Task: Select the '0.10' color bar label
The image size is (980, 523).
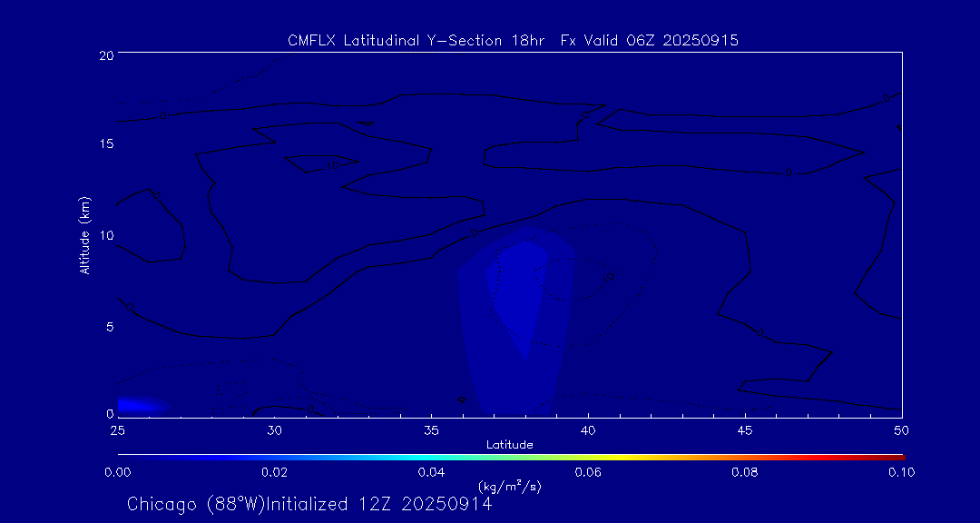Action: [902, 472]
